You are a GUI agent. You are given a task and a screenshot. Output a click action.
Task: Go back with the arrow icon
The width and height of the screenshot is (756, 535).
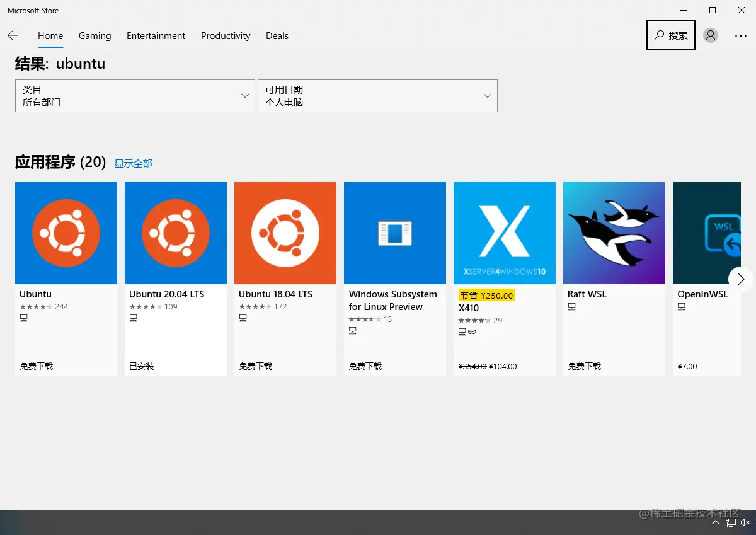[13, 36]
